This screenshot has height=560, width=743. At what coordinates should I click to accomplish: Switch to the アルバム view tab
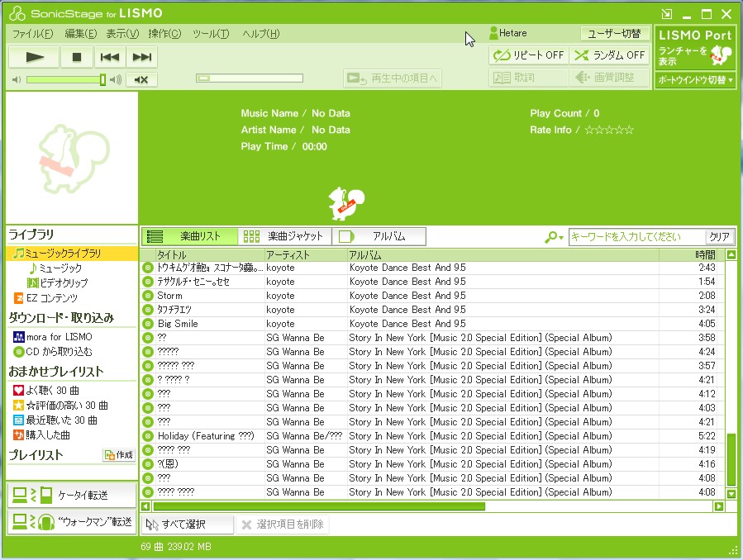379,236
